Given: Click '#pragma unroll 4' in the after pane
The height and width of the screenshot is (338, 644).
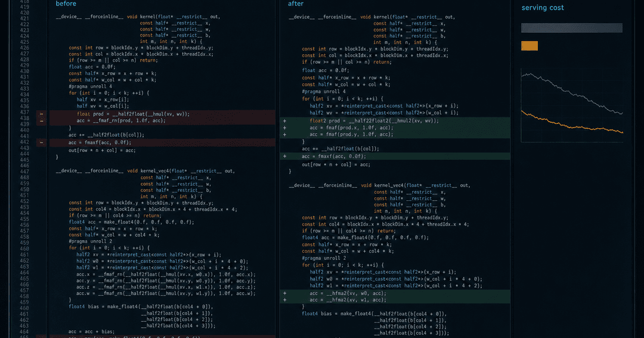Looking at the screenshot, I should tap(324, 92).
